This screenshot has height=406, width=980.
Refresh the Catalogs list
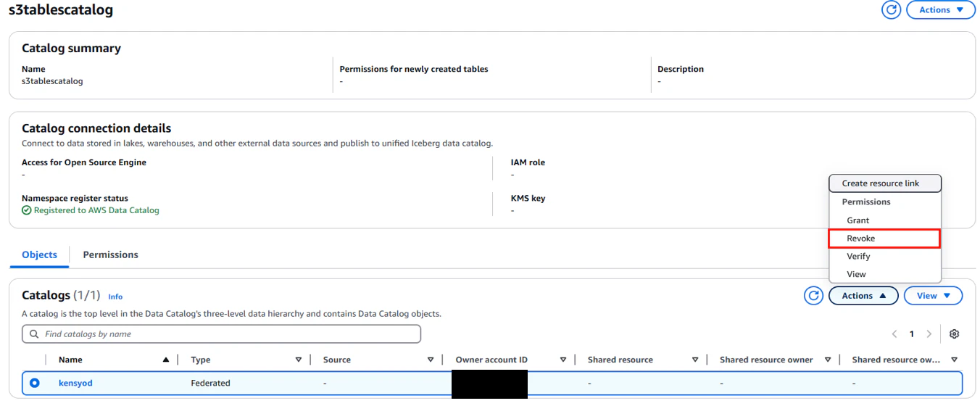(x=813, y=296)
